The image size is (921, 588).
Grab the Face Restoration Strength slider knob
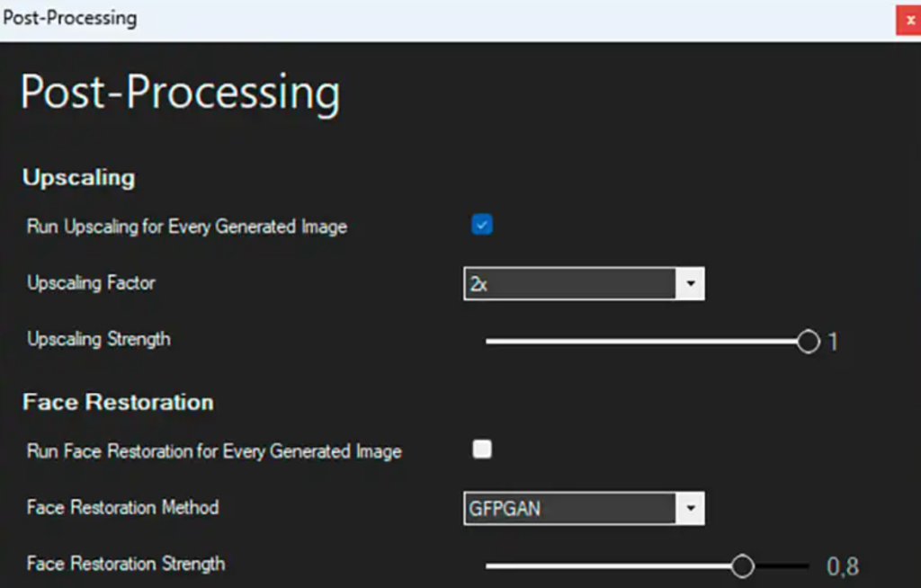[744, 566]
